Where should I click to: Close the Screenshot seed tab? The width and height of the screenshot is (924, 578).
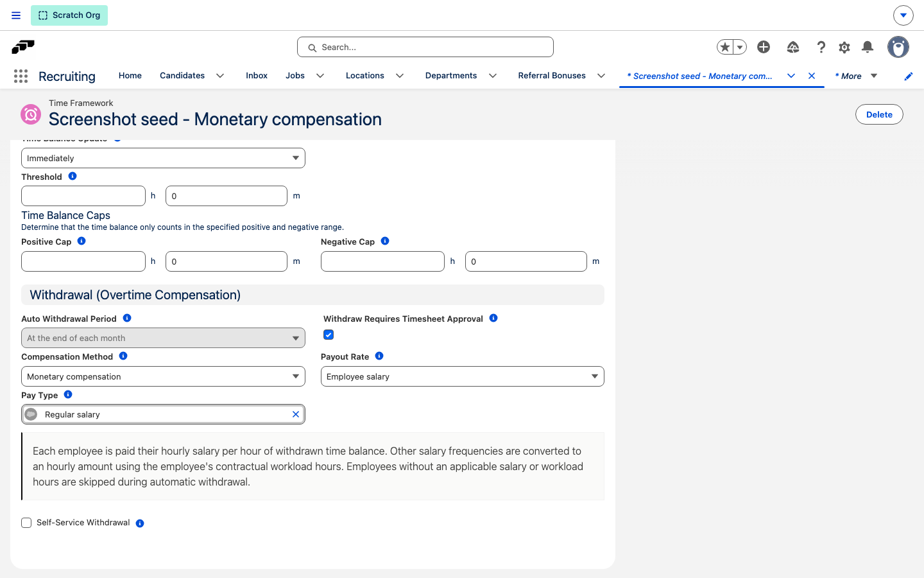coord(812,76)
